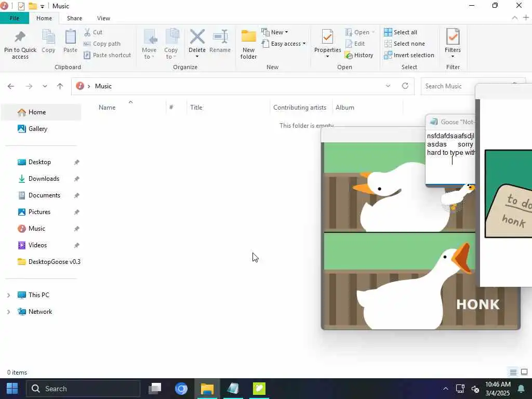Click the taskbar Search box

pos(84,389)
